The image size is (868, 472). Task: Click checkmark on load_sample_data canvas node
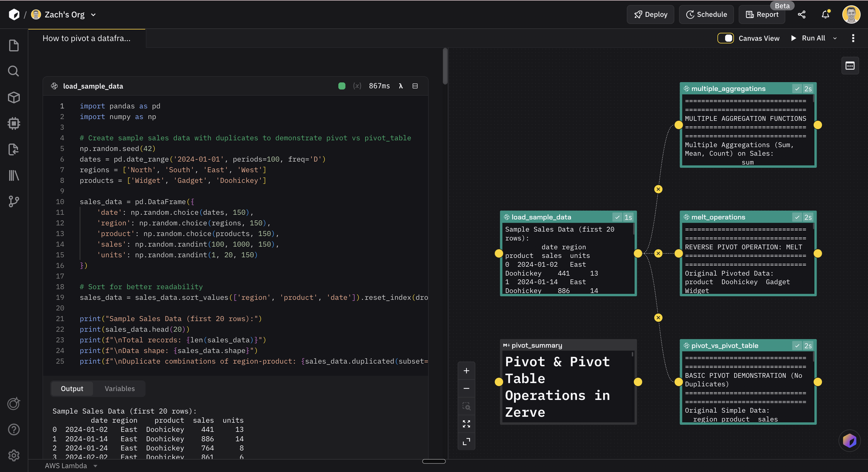click(x=618, y=217)
